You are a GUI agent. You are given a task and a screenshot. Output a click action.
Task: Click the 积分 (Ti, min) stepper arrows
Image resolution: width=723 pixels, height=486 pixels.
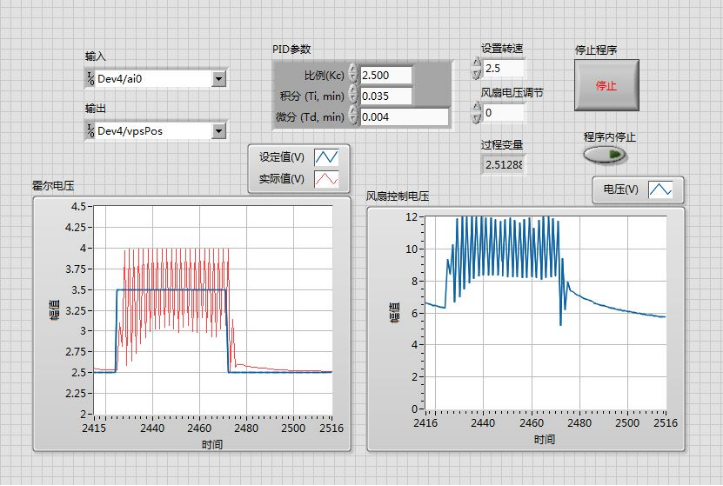click(353, 96)
